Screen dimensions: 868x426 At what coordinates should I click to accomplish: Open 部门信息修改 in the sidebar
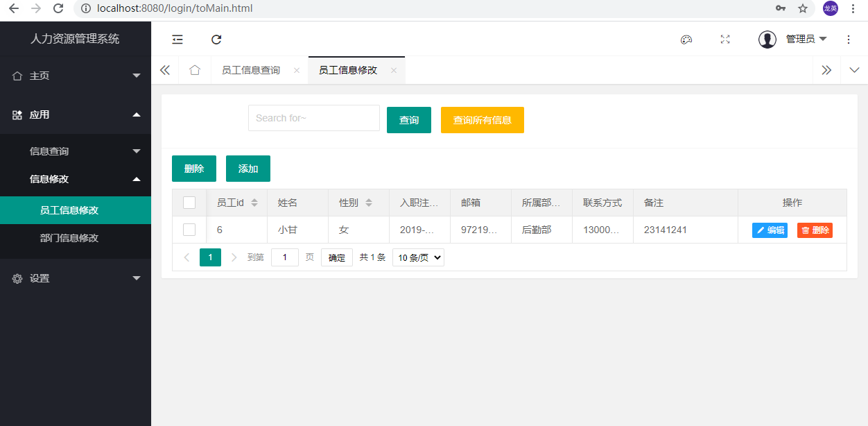[x=69, y=238]
